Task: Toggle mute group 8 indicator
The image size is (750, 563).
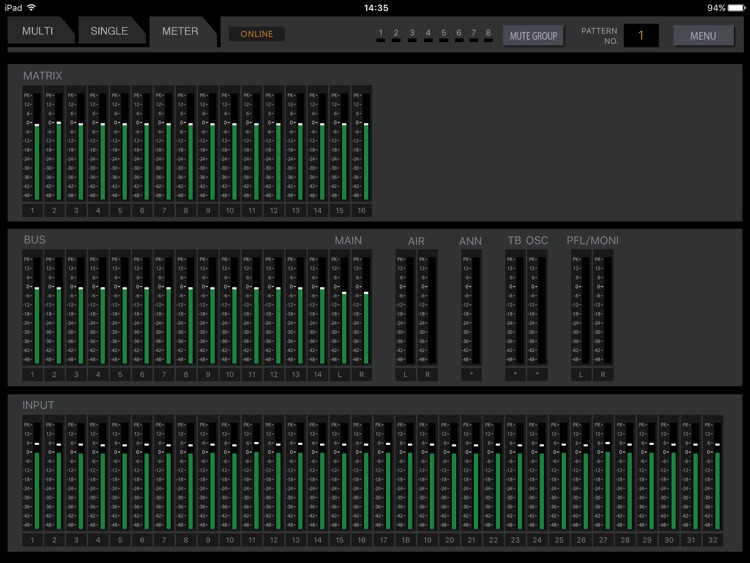Action: click(x=488, y=35)
